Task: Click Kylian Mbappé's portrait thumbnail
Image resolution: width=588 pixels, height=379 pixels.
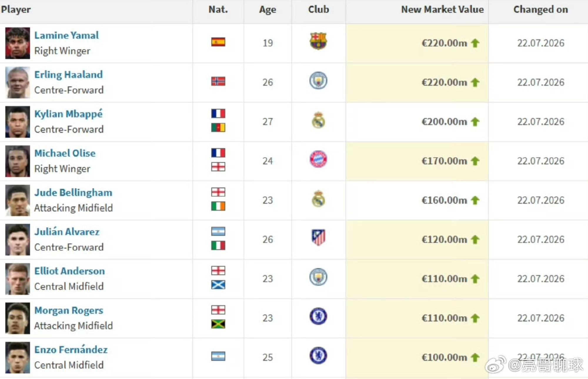Action: coord(18,122)
